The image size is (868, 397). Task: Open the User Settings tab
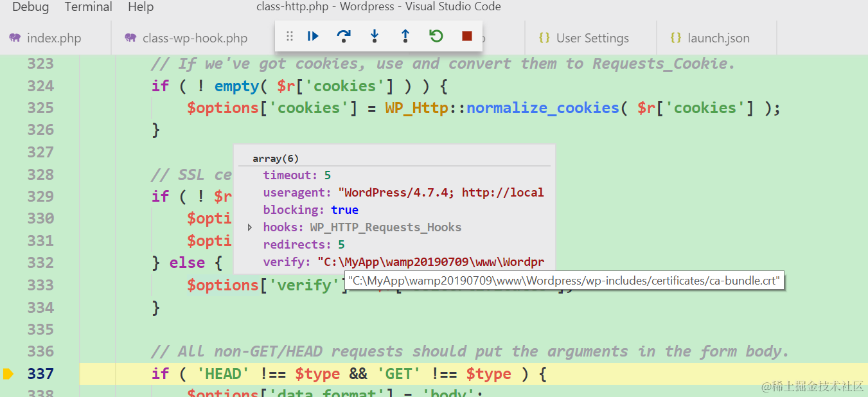(x=590, y=38)
